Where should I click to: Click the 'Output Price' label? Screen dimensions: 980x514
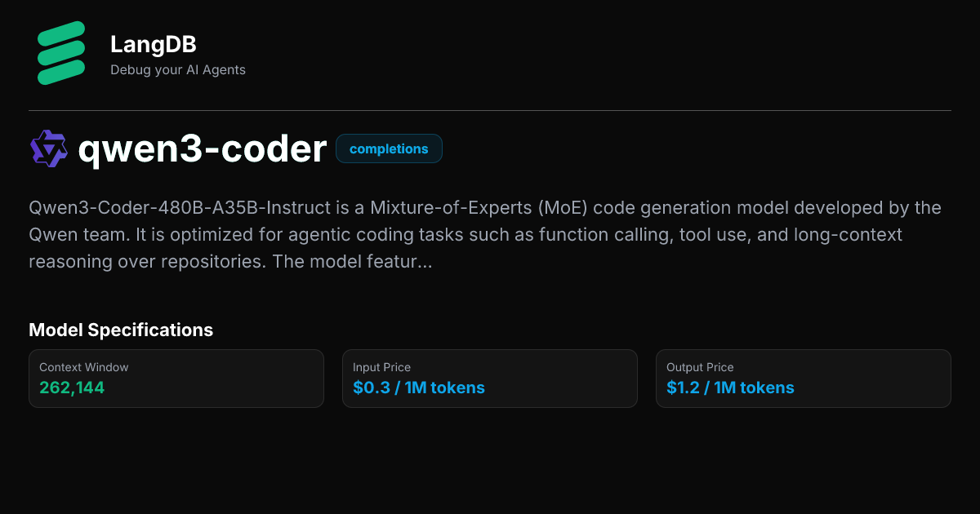[x=700, y=367]
